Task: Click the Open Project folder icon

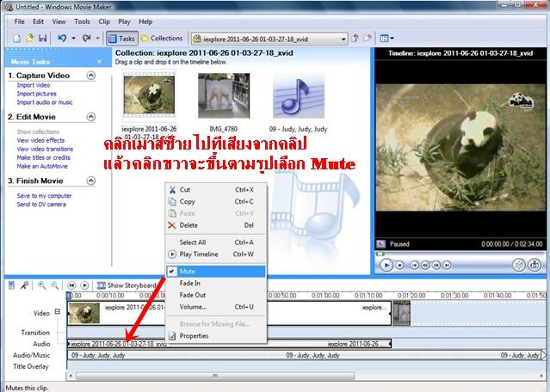Action: (x=30, y=38)
